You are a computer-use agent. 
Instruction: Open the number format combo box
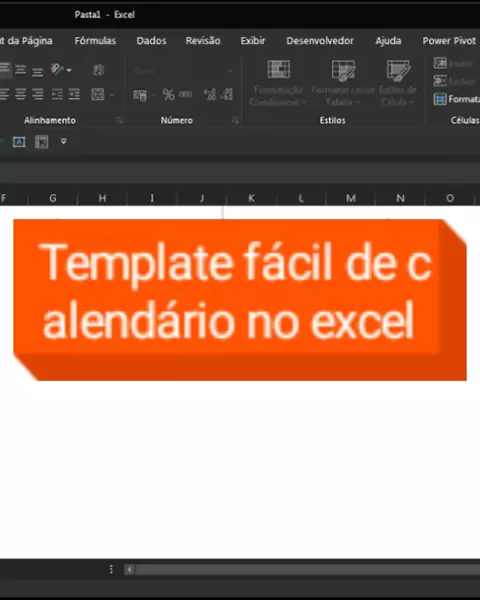click(x=183, y=71)
